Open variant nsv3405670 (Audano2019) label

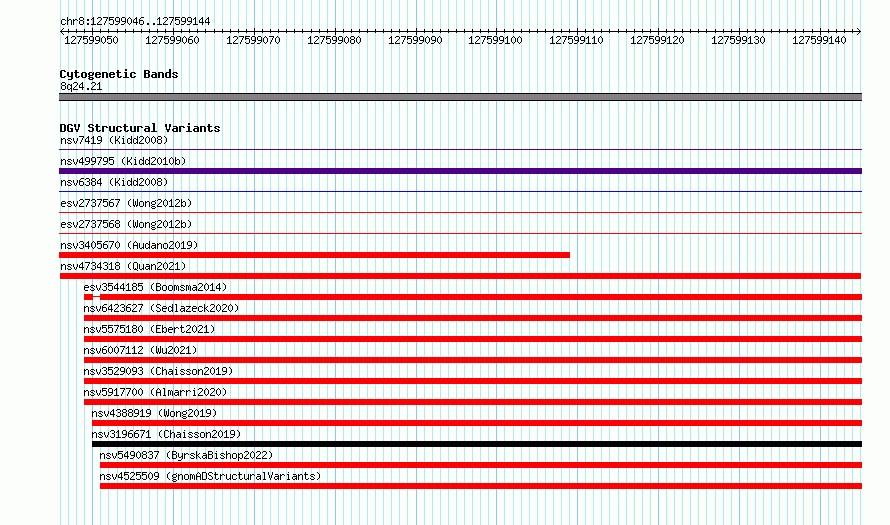pos(129,245)
